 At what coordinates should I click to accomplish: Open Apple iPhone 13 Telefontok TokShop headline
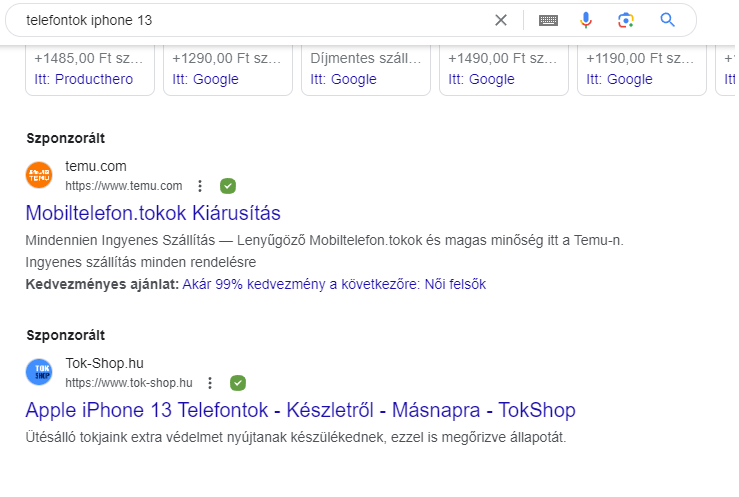(x=300, y=410)
